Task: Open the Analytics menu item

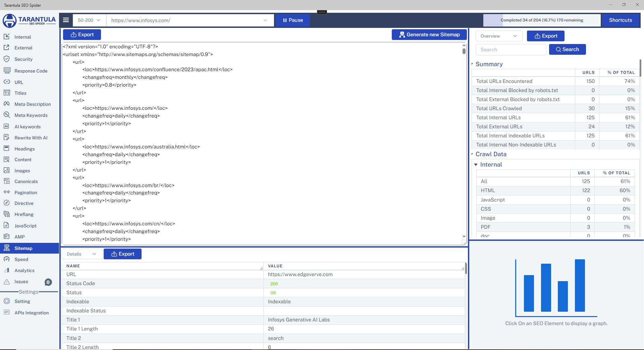Action: tap(24, 270)
